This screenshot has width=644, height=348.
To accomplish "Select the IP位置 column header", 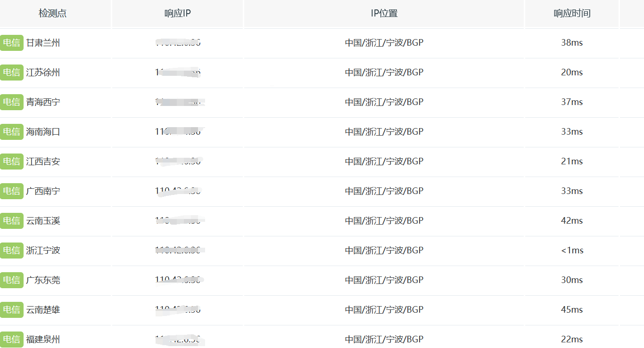I will [384, 13].
